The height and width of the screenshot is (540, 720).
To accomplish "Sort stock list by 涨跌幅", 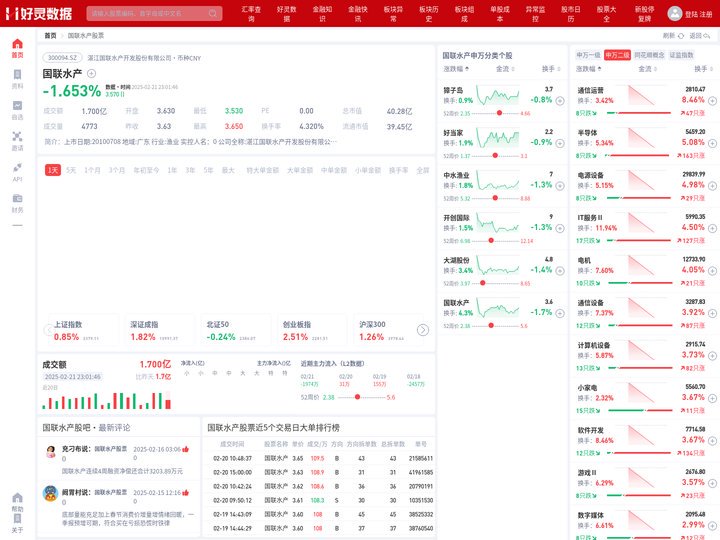I will click(x=456, y=69).
